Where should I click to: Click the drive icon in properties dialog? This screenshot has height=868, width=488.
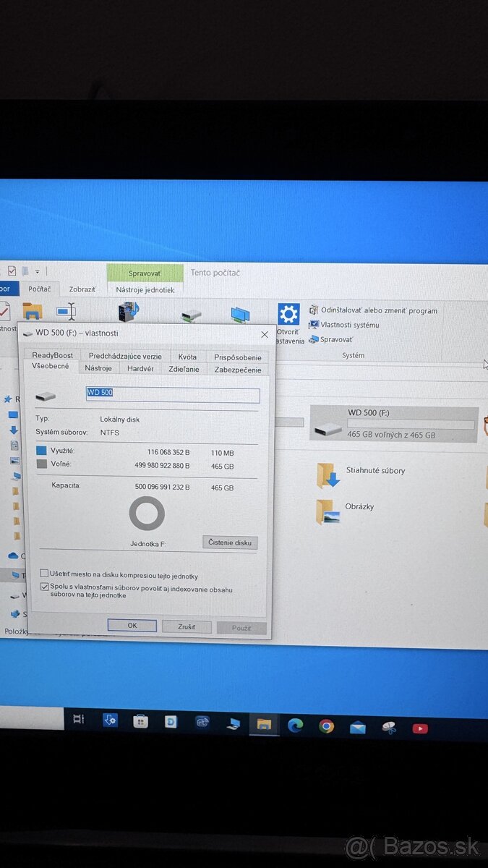tap(45, 396)
